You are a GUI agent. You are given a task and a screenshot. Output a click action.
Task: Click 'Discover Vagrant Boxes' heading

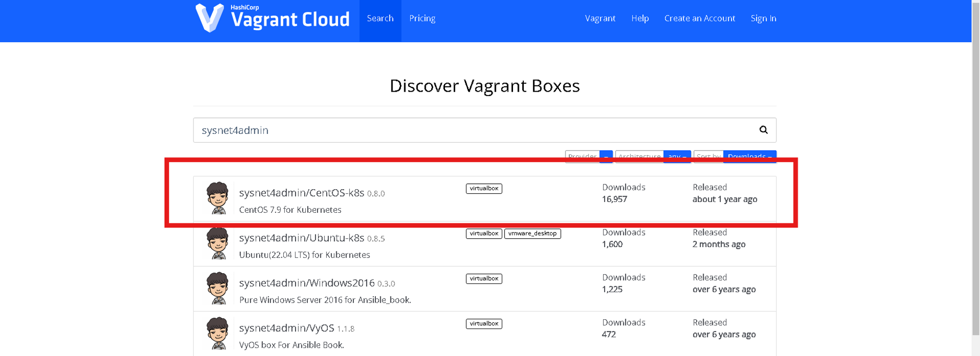[x=485, y=86]
